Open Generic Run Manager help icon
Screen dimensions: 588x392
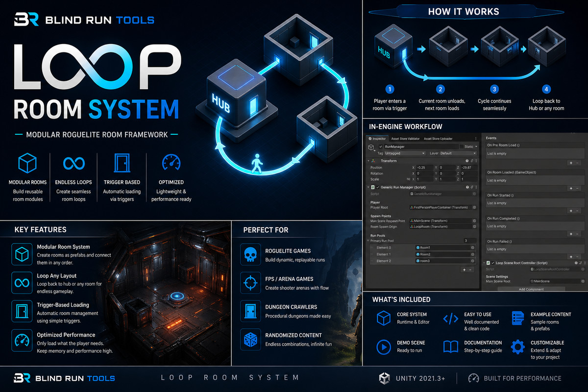tap(467, 187)
